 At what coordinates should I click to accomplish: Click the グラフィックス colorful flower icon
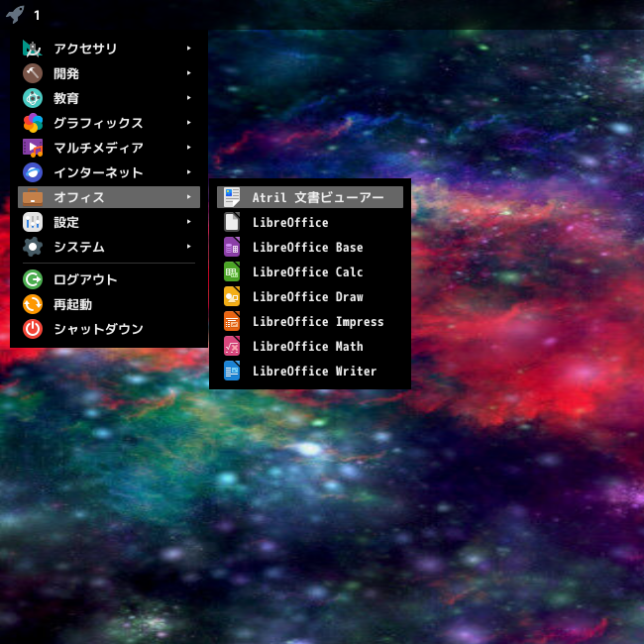(33, 123)
